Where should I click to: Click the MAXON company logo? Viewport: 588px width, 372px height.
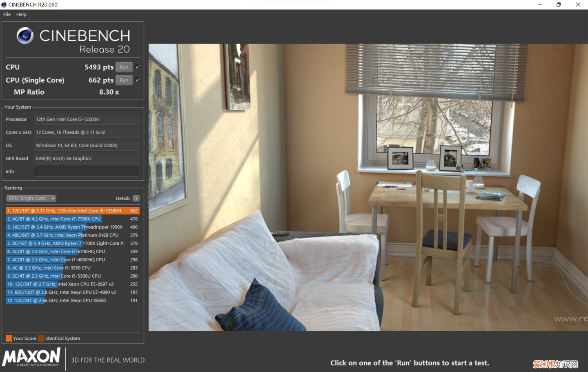tap(31, 358)
